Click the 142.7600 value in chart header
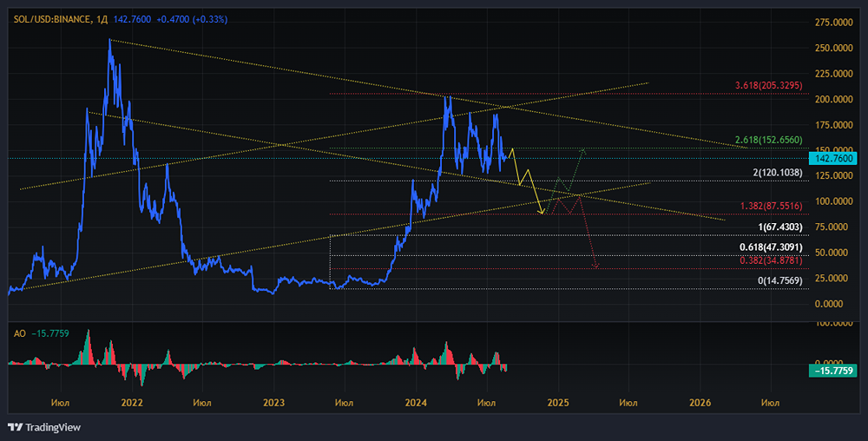Image resolution: width=868 pixels, height=441 pixels. [x=132, y=19]
